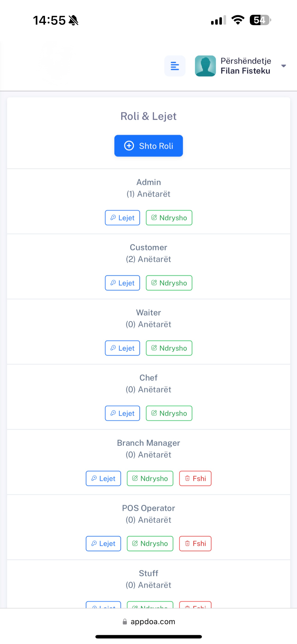Open Lejet for Customer role
Viewport: 297px width, 644px height.
[122, 283]
